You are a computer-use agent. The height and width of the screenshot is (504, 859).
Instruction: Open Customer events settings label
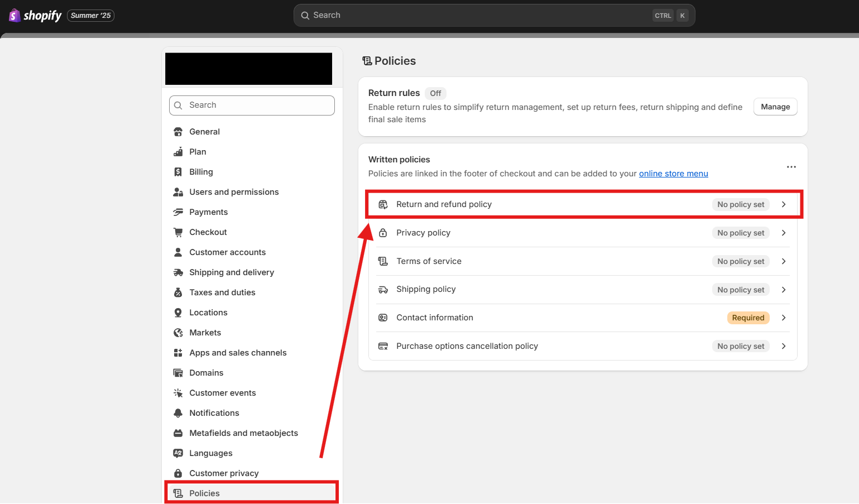(x=222, y=393)
